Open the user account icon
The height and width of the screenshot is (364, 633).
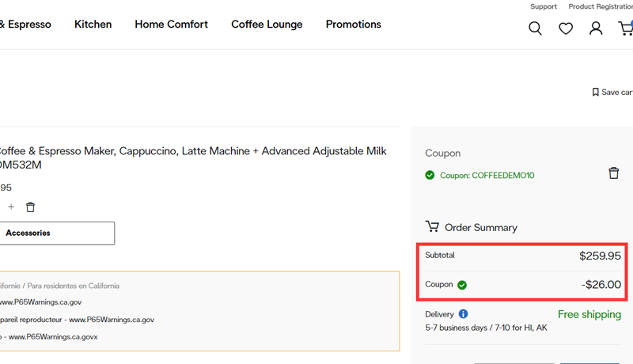596,28
